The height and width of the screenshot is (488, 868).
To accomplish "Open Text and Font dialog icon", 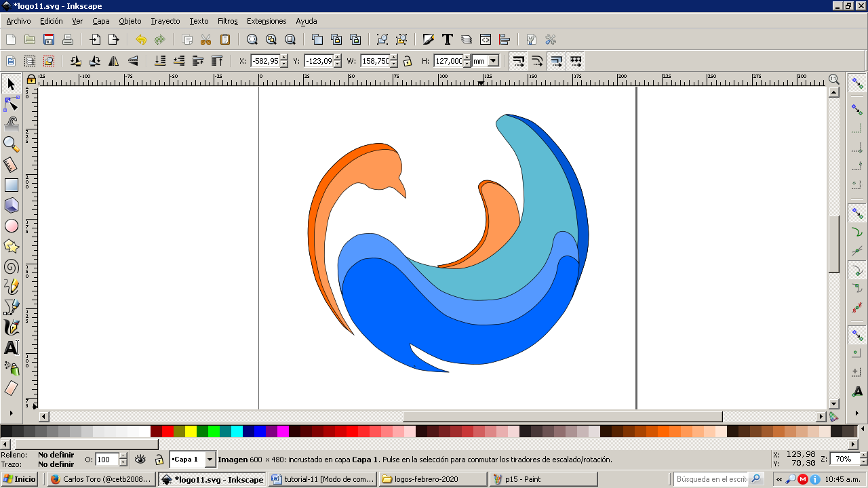I will pos(448,39).
